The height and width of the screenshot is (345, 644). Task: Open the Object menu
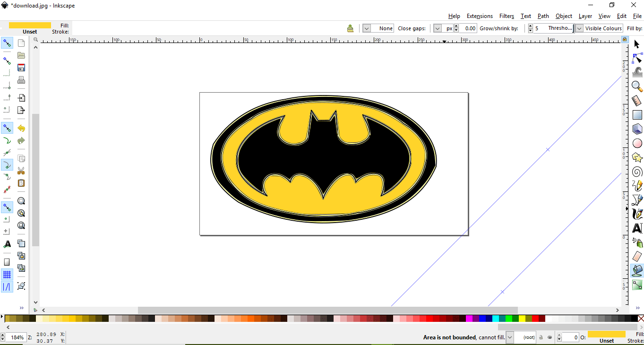click(x=564, y=16)
